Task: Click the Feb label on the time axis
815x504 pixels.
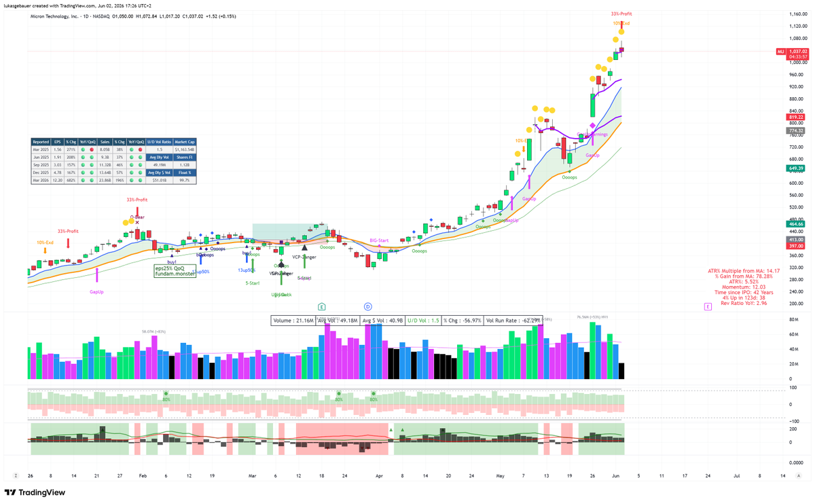Action: pyautogui.click(x=143, y=477)
